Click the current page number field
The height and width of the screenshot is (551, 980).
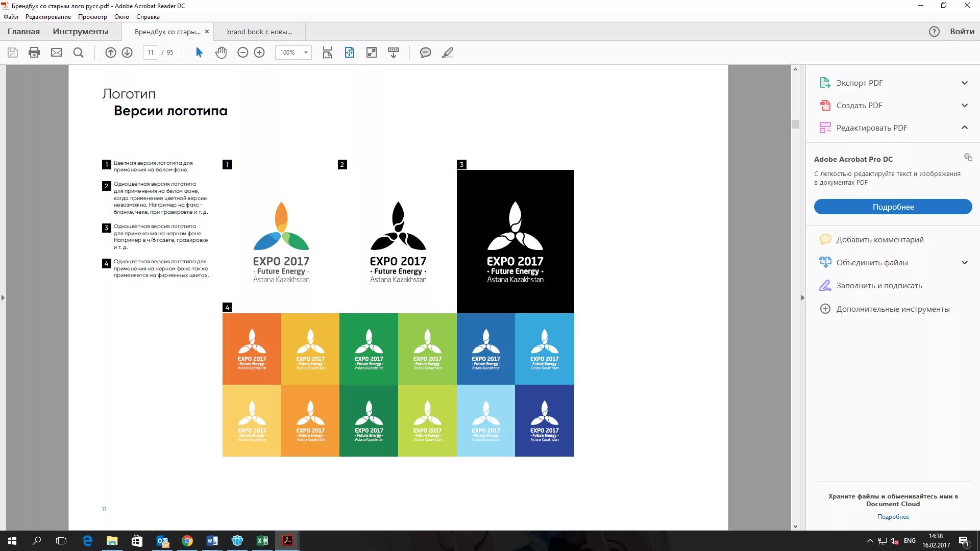151,53
